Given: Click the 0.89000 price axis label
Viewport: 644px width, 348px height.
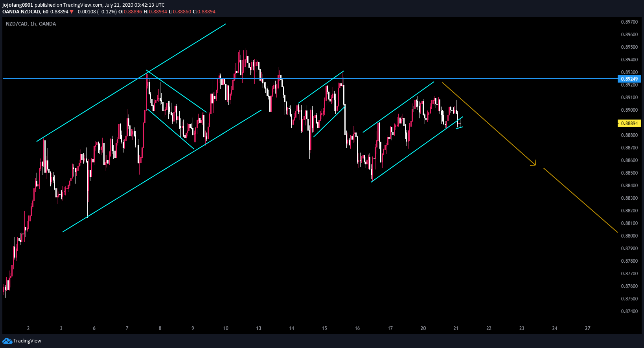Looking at the screenshot, I should coord(629,110).
